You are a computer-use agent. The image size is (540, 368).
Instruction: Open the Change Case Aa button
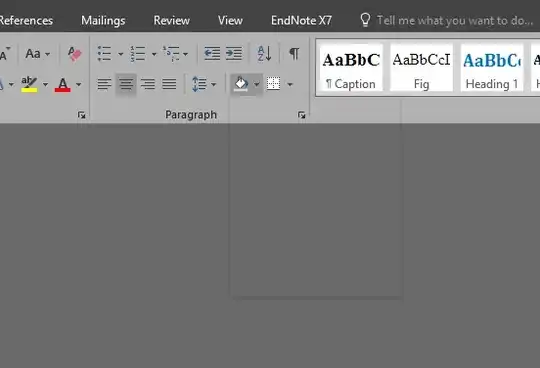coord(33,54)
